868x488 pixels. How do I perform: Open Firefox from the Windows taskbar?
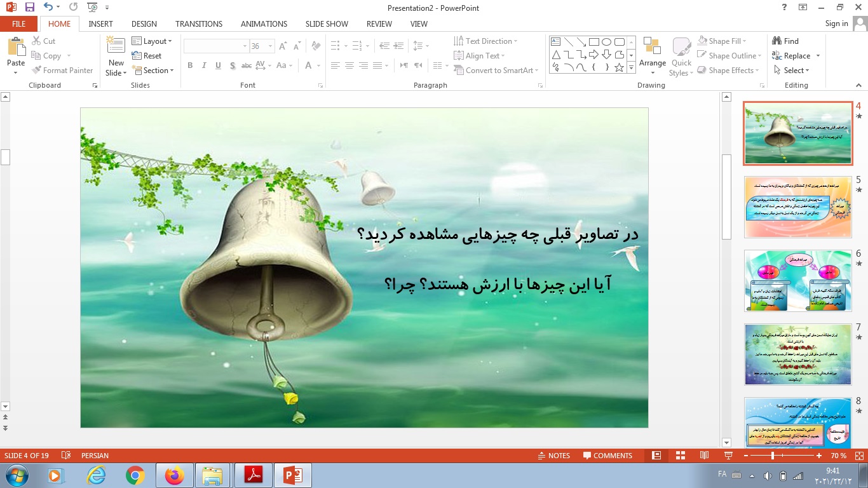coord(173,475)
